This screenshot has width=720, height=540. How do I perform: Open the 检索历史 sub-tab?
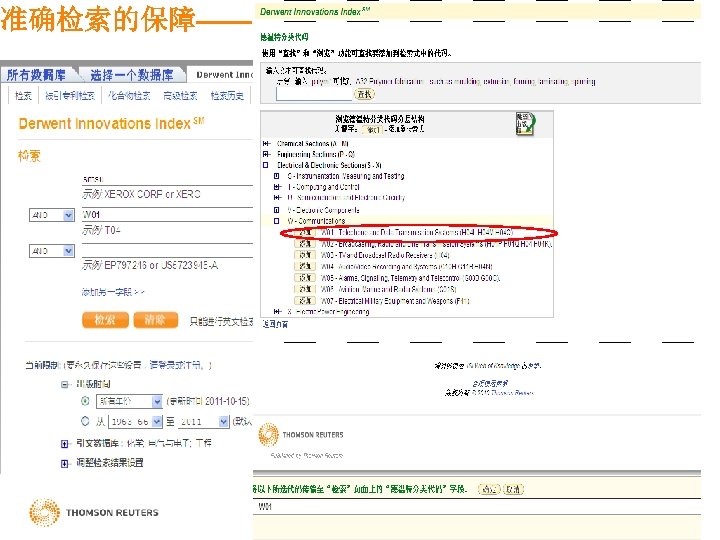tap(227, 96)
